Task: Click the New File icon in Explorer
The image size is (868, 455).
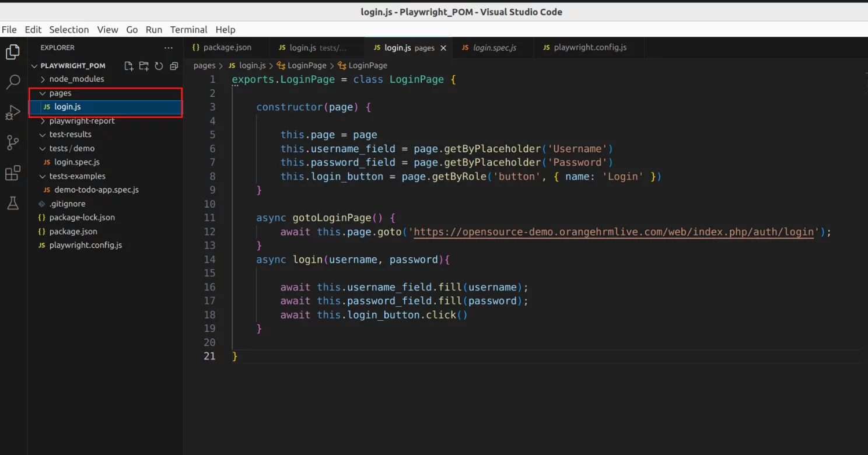Action: (129, 66)
